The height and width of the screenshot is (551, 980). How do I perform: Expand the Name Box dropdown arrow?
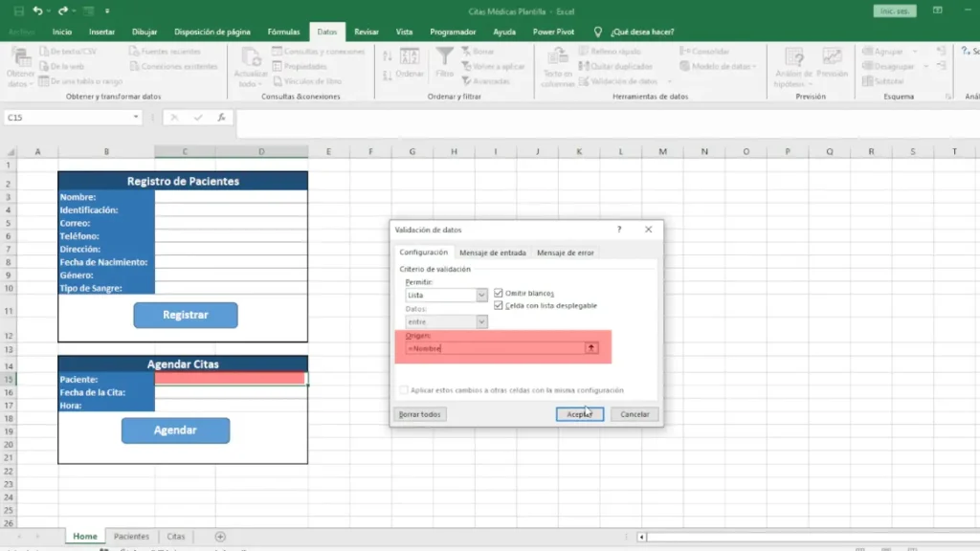click(136, 118)
